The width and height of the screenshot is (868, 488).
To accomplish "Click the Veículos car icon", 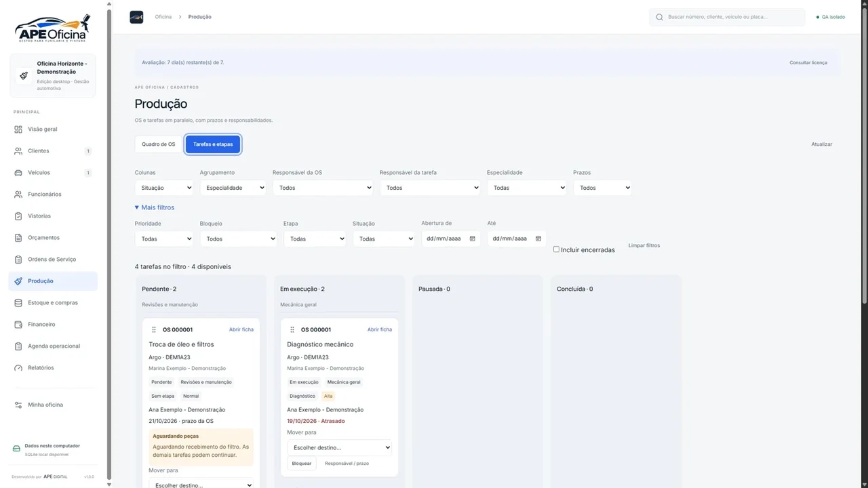I will 18,173.
